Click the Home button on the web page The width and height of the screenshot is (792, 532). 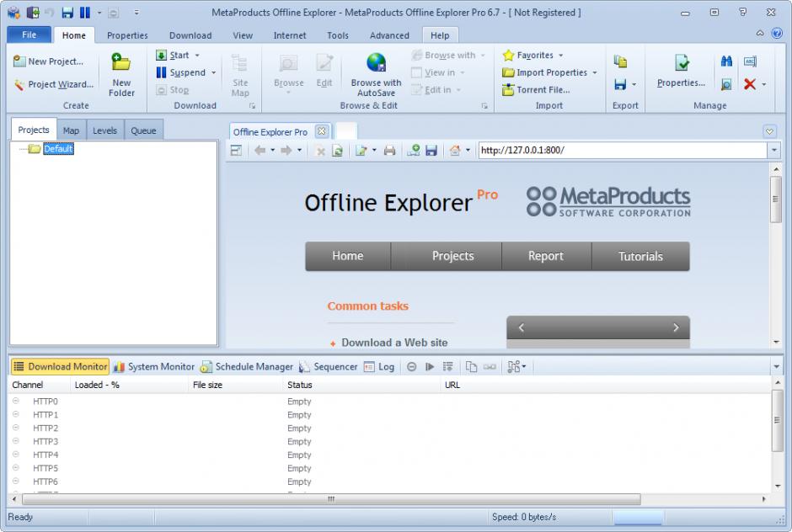(x=347, y=257)
